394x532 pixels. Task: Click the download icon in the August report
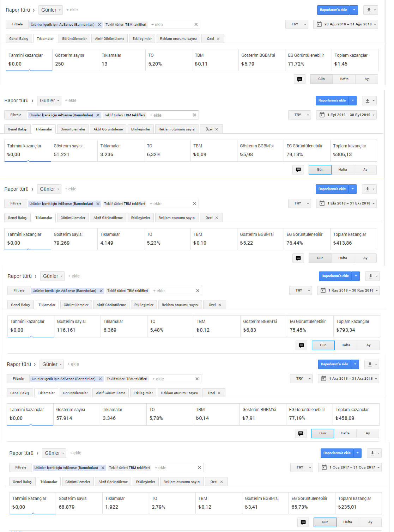coord(370,10)
